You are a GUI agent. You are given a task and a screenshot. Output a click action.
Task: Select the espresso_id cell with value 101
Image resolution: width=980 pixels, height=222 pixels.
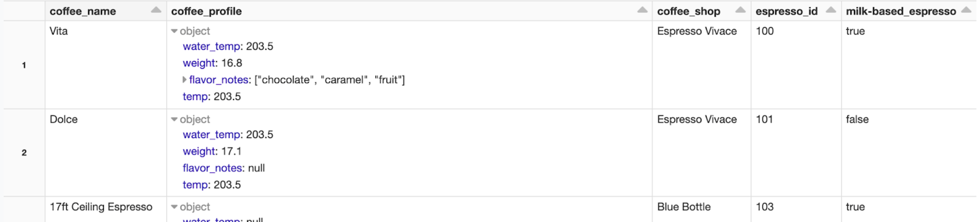coord(764,120)
